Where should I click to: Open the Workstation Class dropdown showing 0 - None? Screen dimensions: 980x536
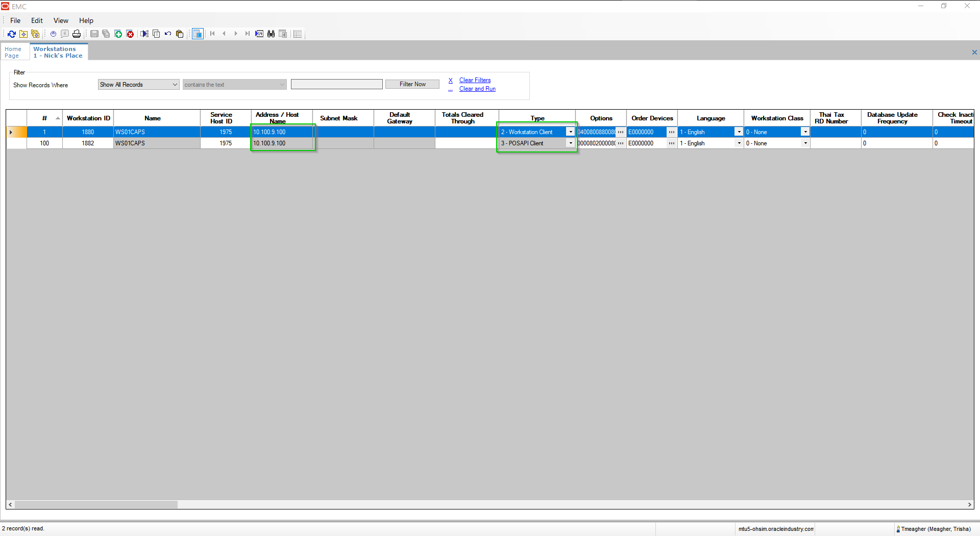805,132
